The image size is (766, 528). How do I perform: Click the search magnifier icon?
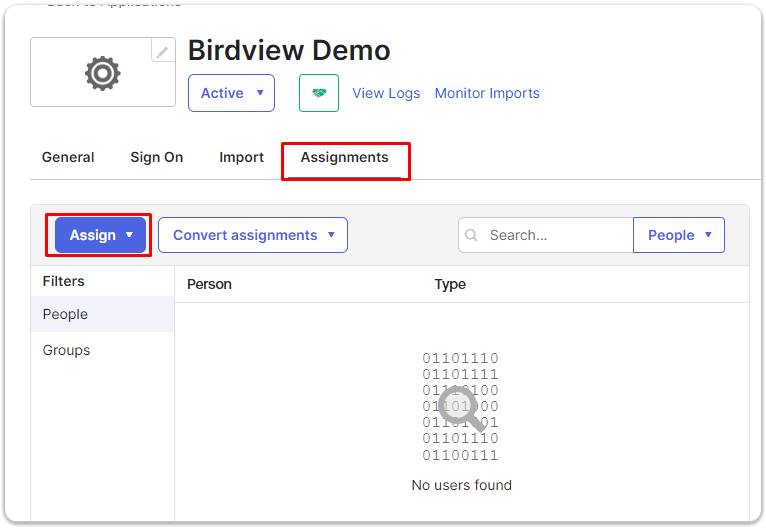point(471,235)
